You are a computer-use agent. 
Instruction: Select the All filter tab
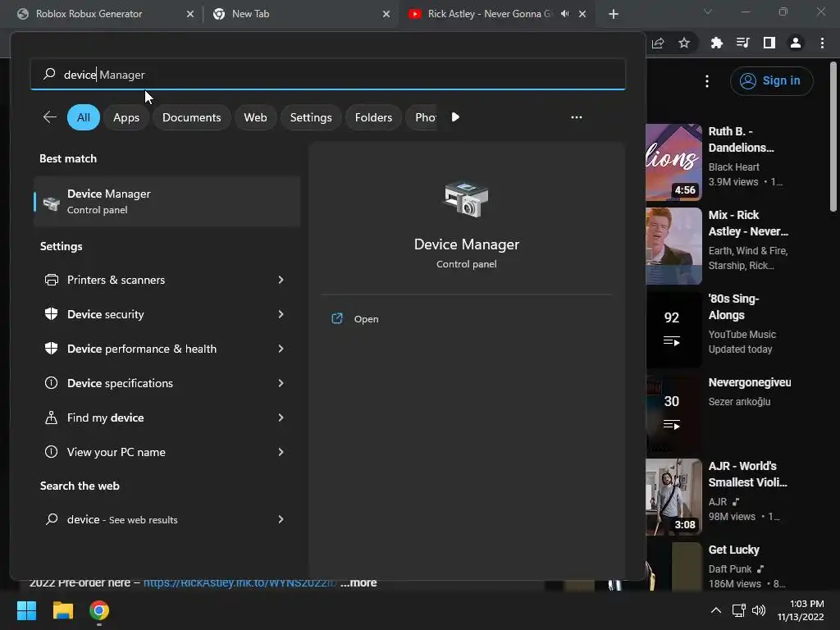click(x=84, y=117)
